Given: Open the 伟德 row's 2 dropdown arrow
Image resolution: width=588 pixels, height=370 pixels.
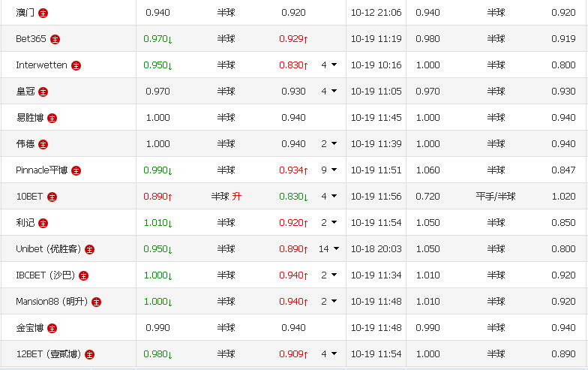Looking at the screenshot, I should tap(334, 144).
